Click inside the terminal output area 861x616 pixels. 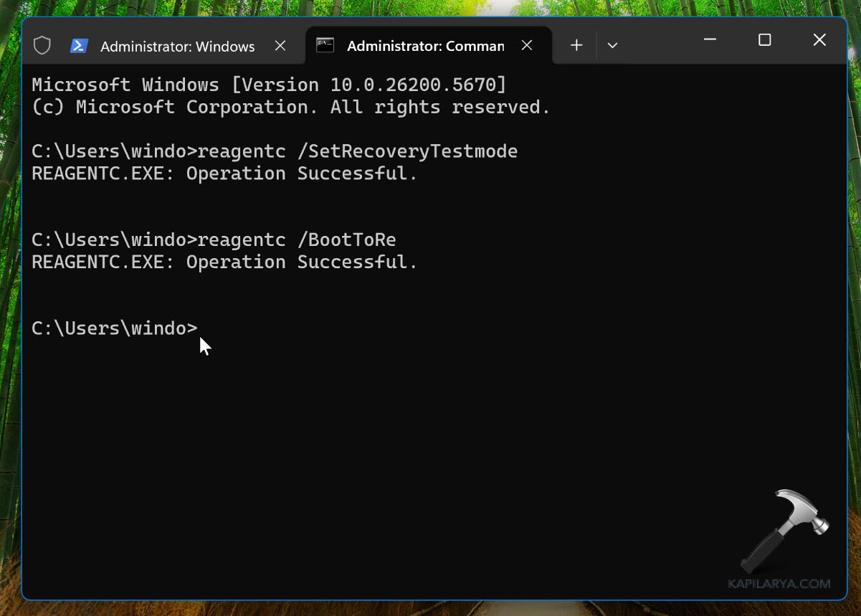coord(430,430)
